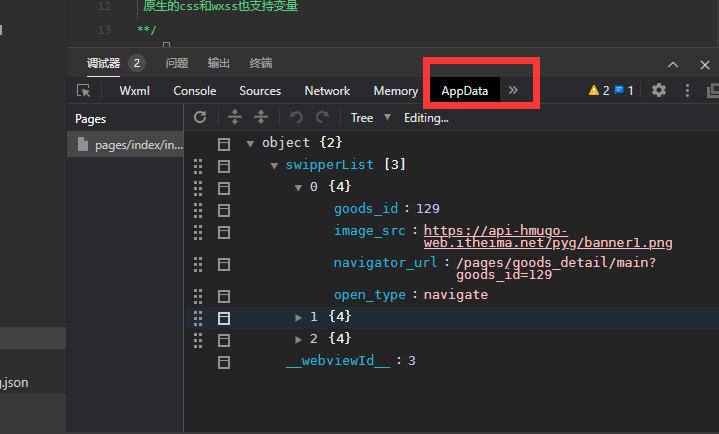Screen dimensions: 719x434
Task: Collapse the swipperList [3] node
Action: click(x=274, y=166)
